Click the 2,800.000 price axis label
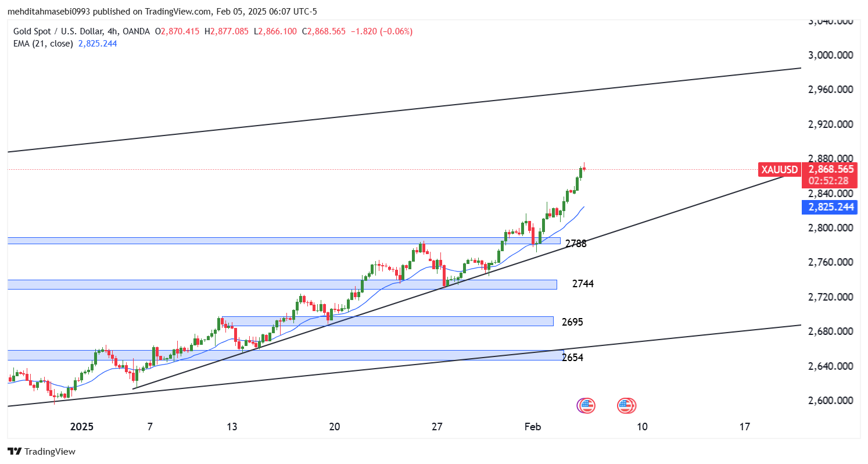The height and width of the screenshot is (464, 868). tap(831, 228)
